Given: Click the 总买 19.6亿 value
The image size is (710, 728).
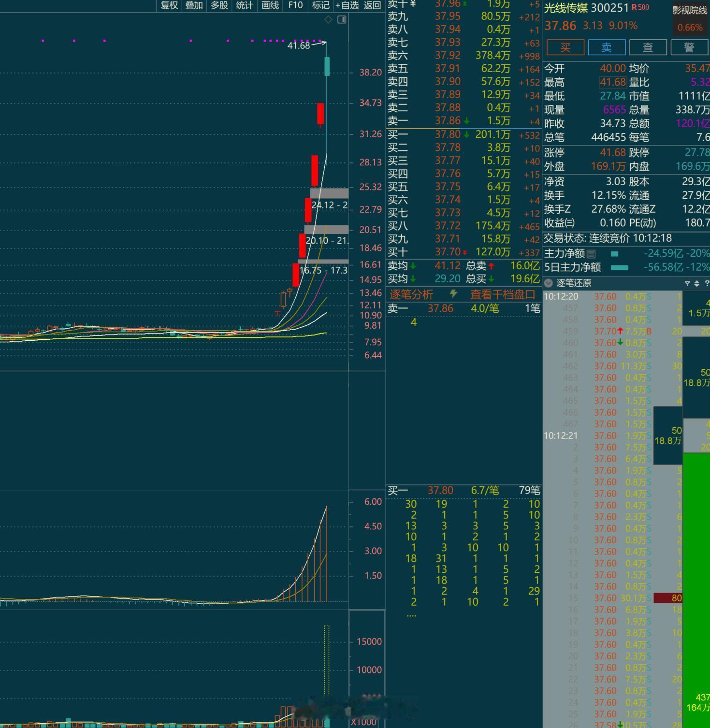Looking at the screenshot, I should click(x=525, y=279).
